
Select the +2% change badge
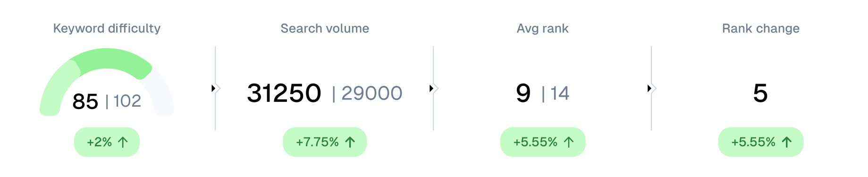(x=107, y=142)
